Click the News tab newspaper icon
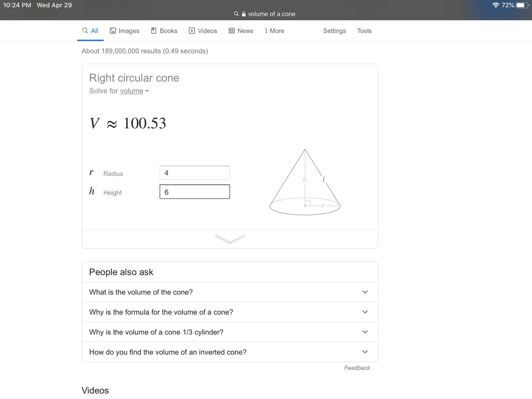The width and height of the screenshot is (532, 399). click(x=232, y=31)
